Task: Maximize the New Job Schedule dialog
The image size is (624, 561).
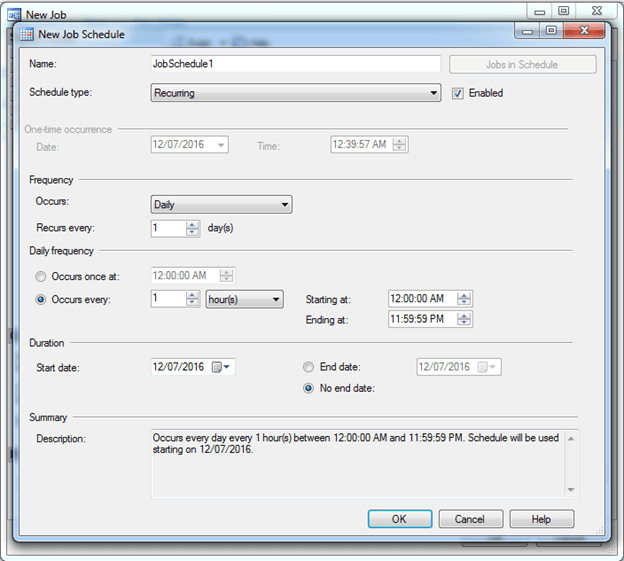Action: pyautogui.click(x=552, y=31)
